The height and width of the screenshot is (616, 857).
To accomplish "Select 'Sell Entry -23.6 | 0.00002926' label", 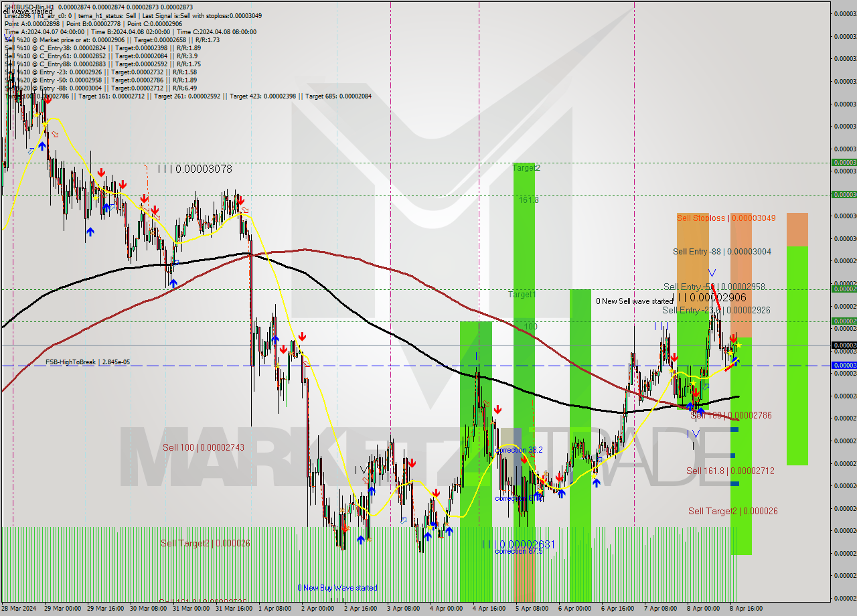I will tap(716, 311).
